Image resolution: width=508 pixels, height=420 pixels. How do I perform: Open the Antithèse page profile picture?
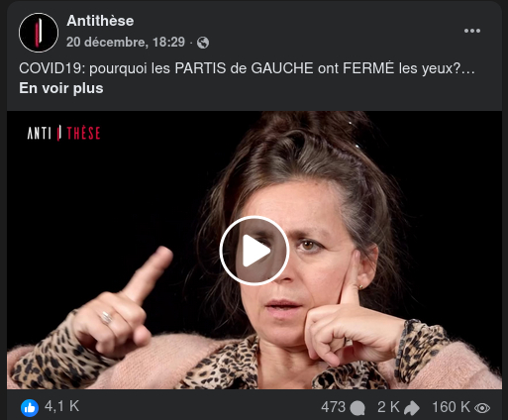click(x=39, y=33)
